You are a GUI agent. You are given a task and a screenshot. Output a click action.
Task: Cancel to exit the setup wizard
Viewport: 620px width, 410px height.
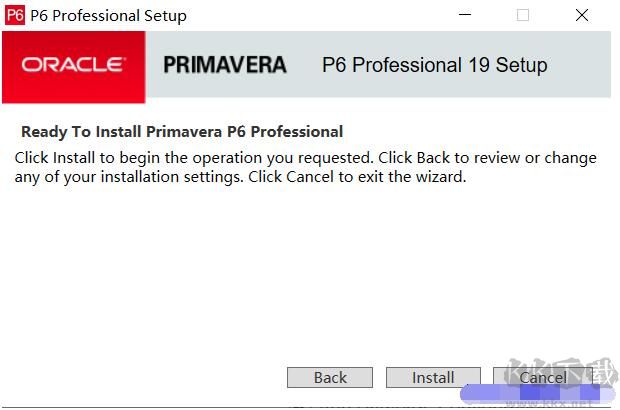click(541, 378)
